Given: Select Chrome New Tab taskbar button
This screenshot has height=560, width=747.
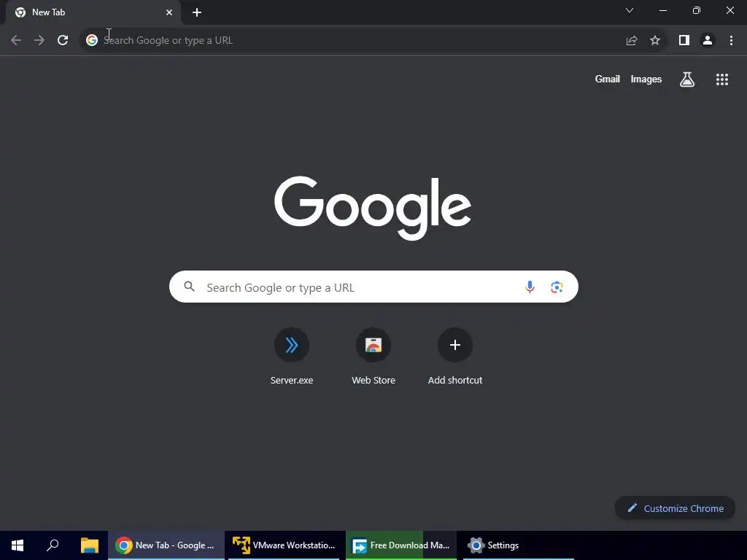Looking at the screenshot, I should tap(166, 545).
